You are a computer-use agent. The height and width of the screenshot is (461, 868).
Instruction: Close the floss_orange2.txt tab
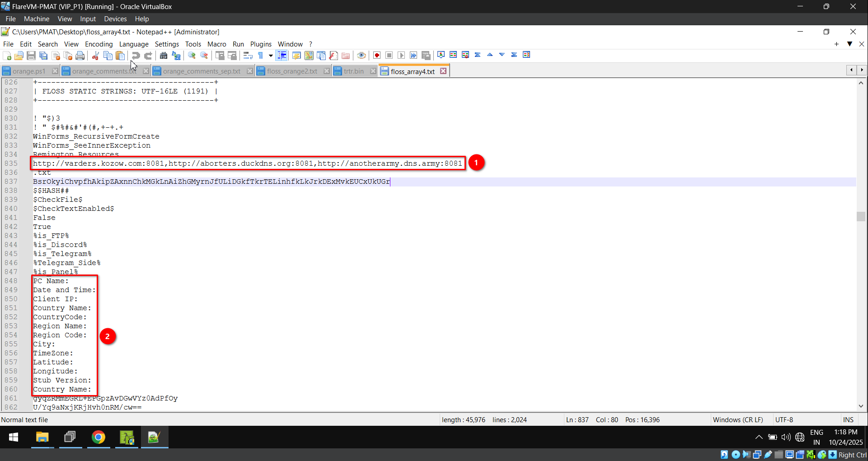click(327, 71)
